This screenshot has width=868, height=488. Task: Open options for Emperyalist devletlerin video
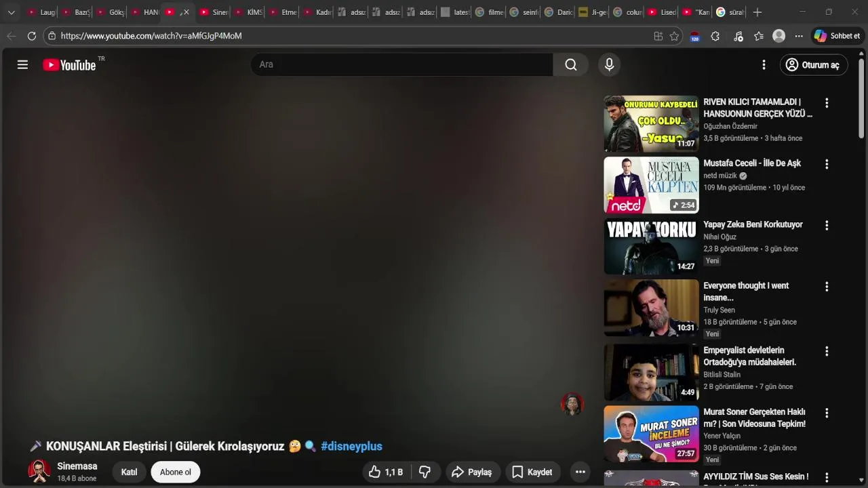click(x=826, y=351)
